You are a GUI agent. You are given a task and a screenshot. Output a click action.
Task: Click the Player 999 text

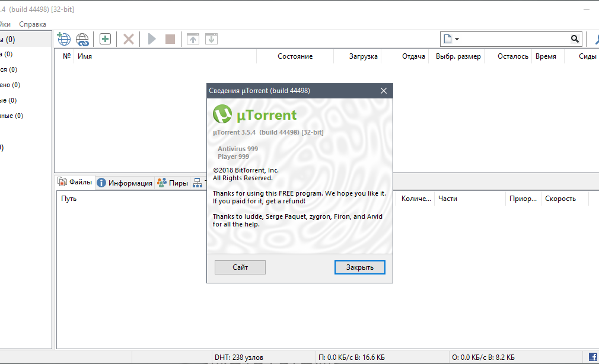233,157
